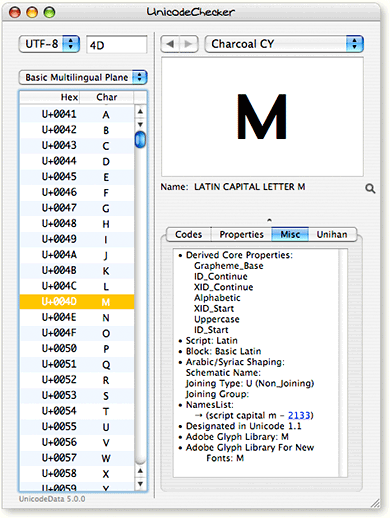The image size is (390, 518).
Task: Click the UnicodeData 5.0.0 status text
Action: coord(52,499)
